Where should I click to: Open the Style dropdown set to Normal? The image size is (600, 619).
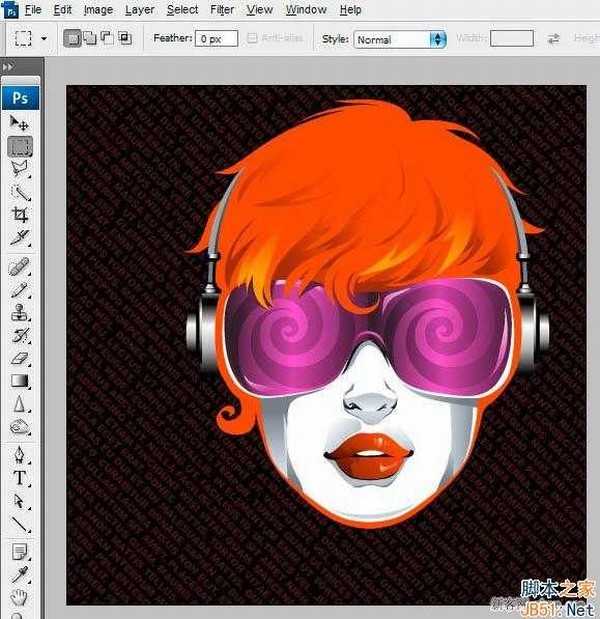click(400, 40)
